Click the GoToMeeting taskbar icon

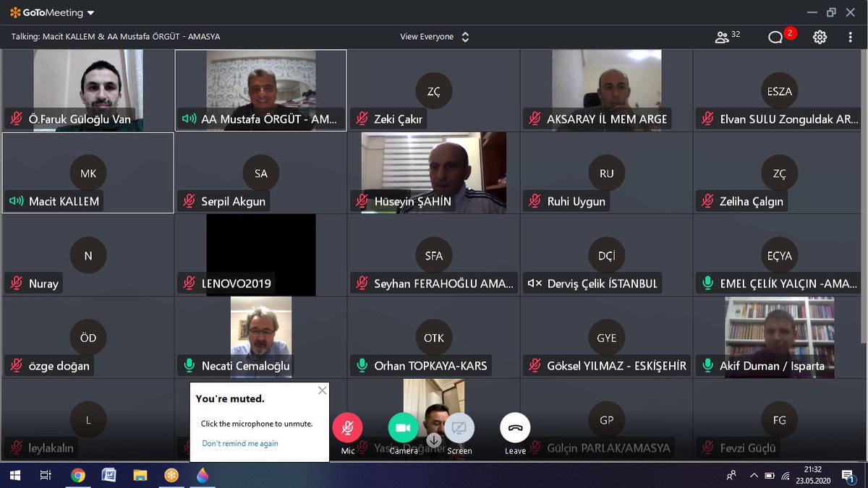(171, 476)
